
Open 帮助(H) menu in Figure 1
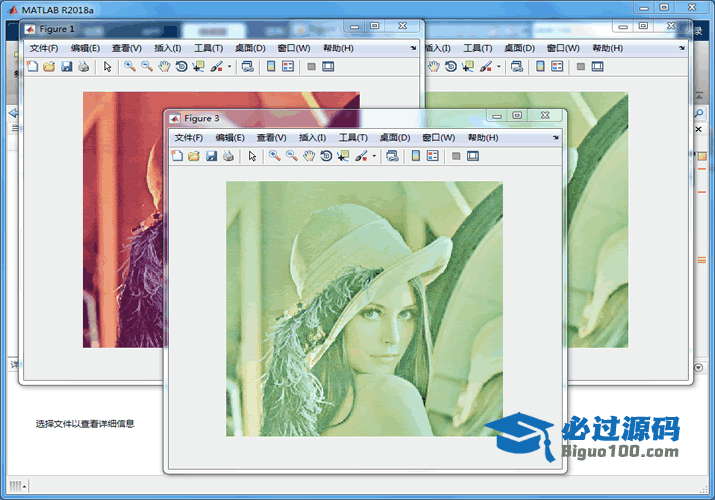338,48
